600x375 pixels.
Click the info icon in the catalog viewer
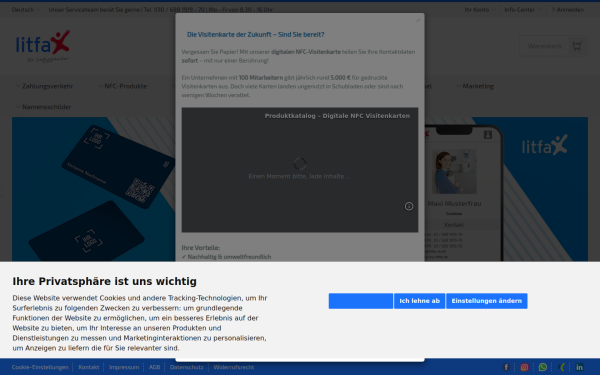click(x=409, y=206)
